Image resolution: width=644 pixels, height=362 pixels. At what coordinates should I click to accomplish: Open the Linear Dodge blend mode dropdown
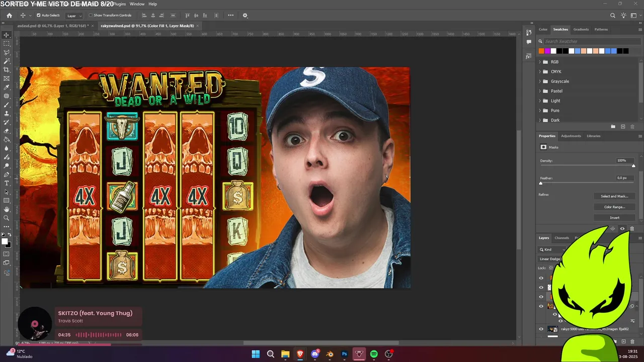[x=549, y=259]
